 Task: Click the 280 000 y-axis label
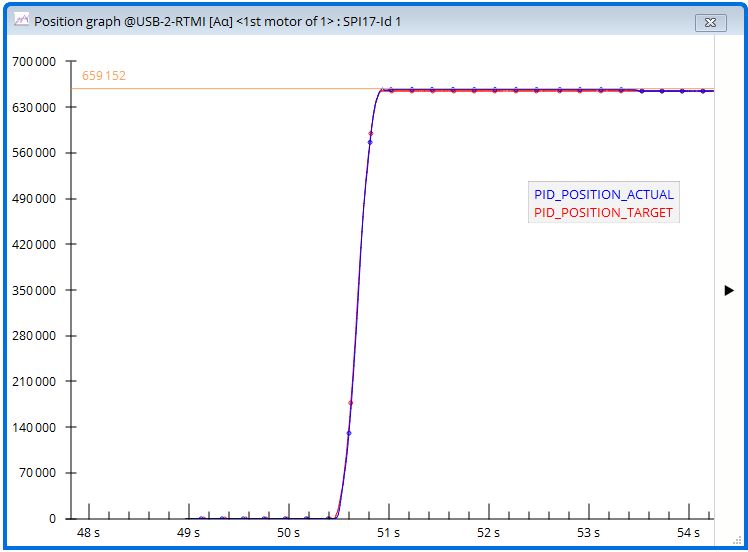point(34,335)
